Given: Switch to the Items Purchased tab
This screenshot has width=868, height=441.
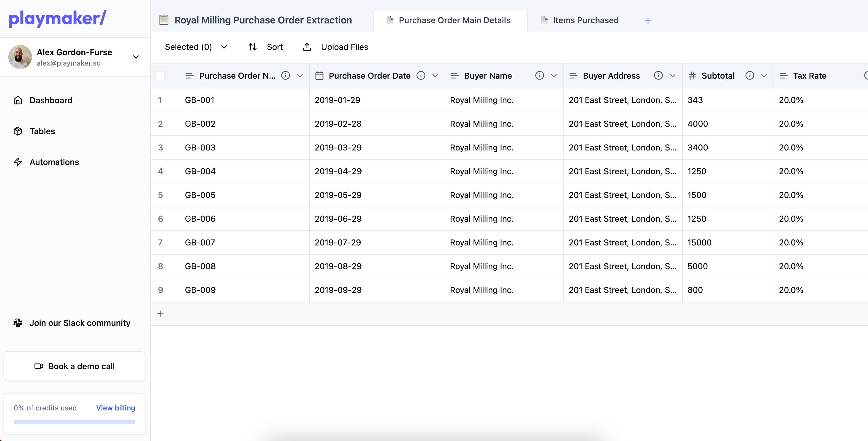Looking at the screenshot, I should click(585, 20).
